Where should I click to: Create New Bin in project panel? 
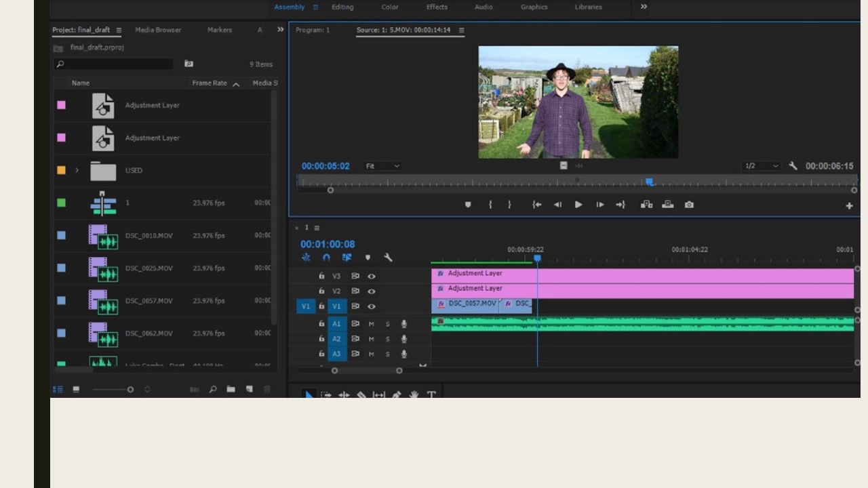[x=231, y=389]
